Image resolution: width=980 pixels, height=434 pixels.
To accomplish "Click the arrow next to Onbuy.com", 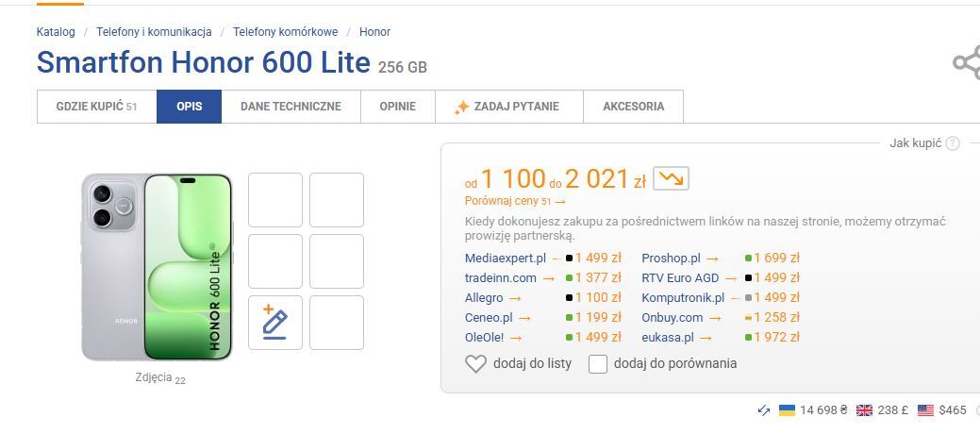I will (x=714, y=318).
